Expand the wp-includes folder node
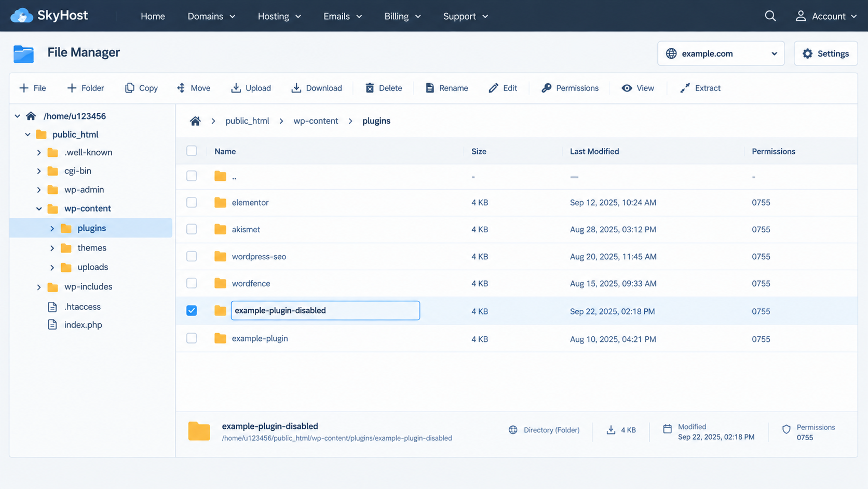This screenshot has height=489, width=868. pos(39,287)
